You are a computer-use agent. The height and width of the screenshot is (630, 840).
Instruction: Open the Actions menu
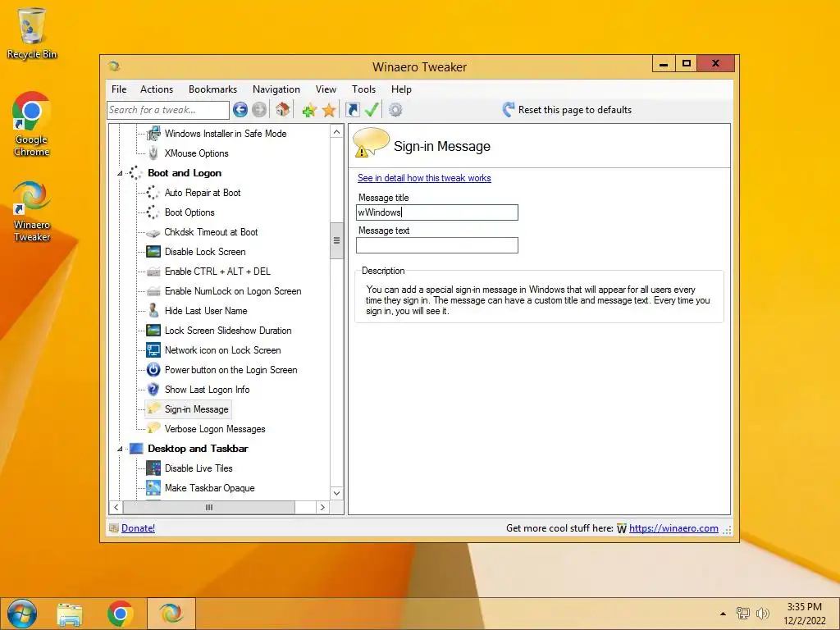[157, 89]
